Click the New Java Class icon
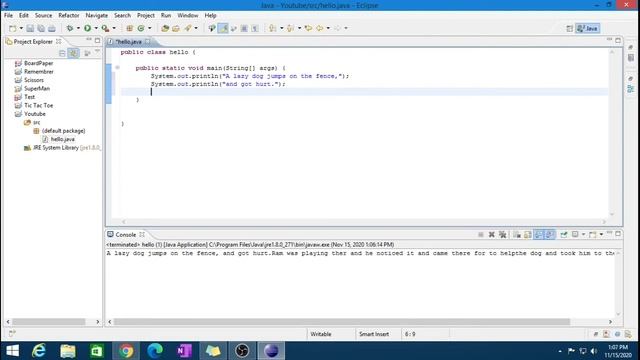This screenshot has height=360, width=640. tap(141, 28)
